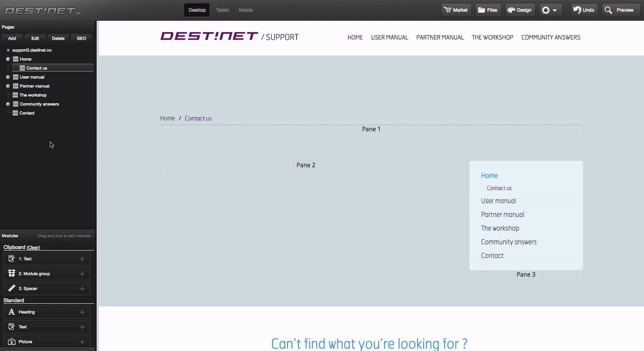The height and width of the screenshot is (351, 644).
Task: Open Partner Manual in site navigation
Action: (440, 38)
